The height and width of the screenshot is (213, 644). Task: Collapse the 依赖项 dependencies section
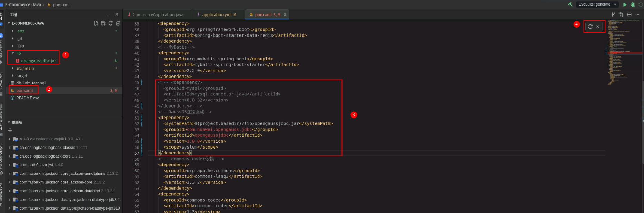(x=9, y=122)
